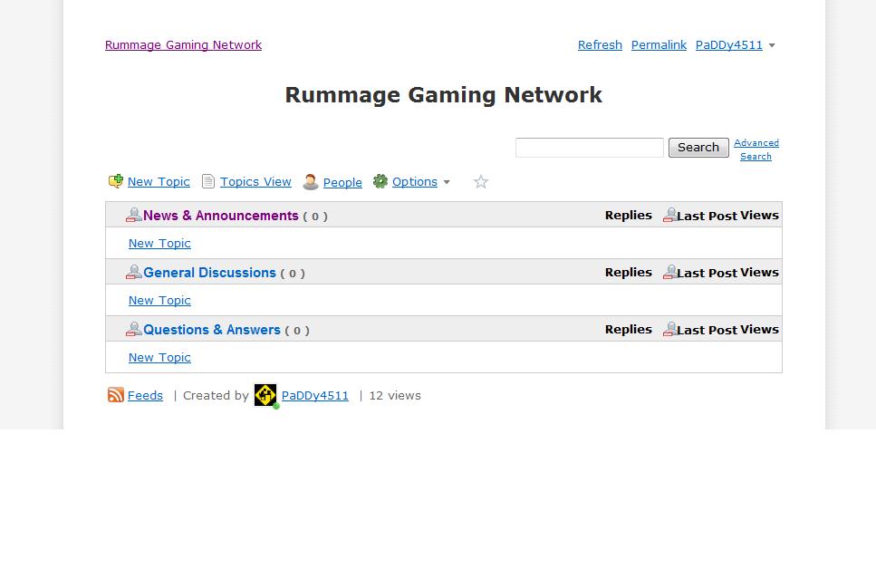Click the People avatar icon
This screenshot has width=876, height=588.
coord(311,182)
